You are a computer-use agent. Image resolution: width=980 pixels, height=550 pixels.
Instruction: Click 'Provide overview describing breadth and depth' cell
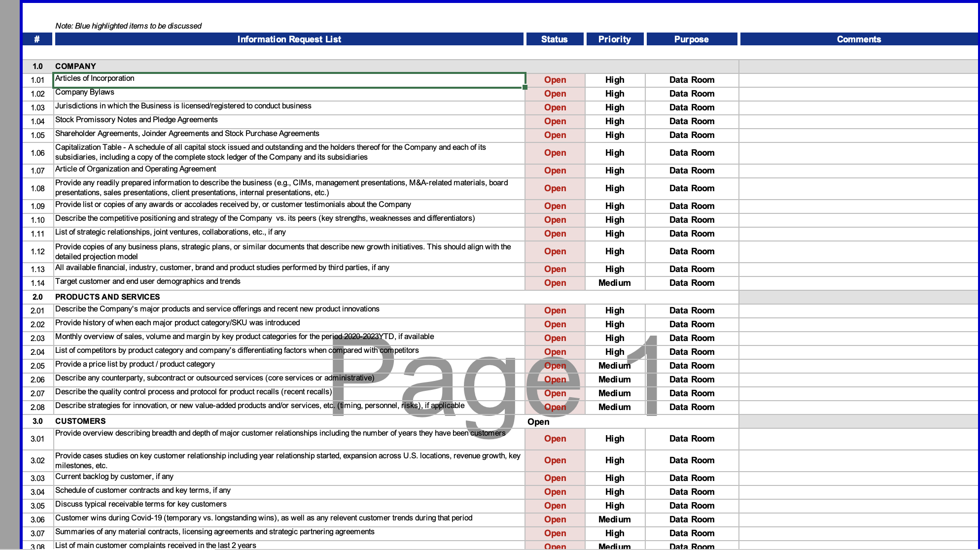[x=289, y=439]
